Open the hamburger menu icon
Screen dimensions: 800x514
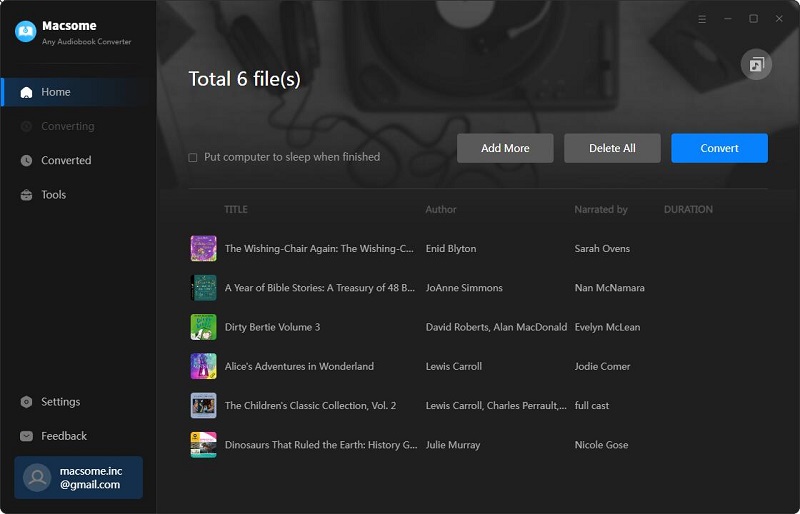[702, 19]
